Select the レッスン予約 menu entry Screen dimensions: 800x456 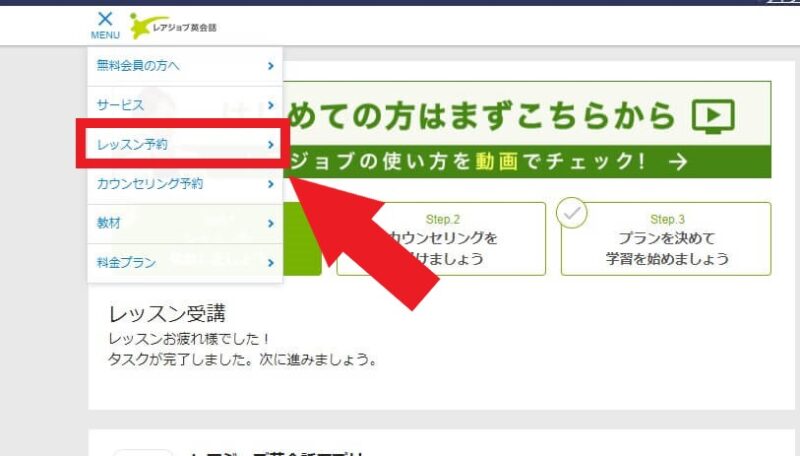[132, 145]
